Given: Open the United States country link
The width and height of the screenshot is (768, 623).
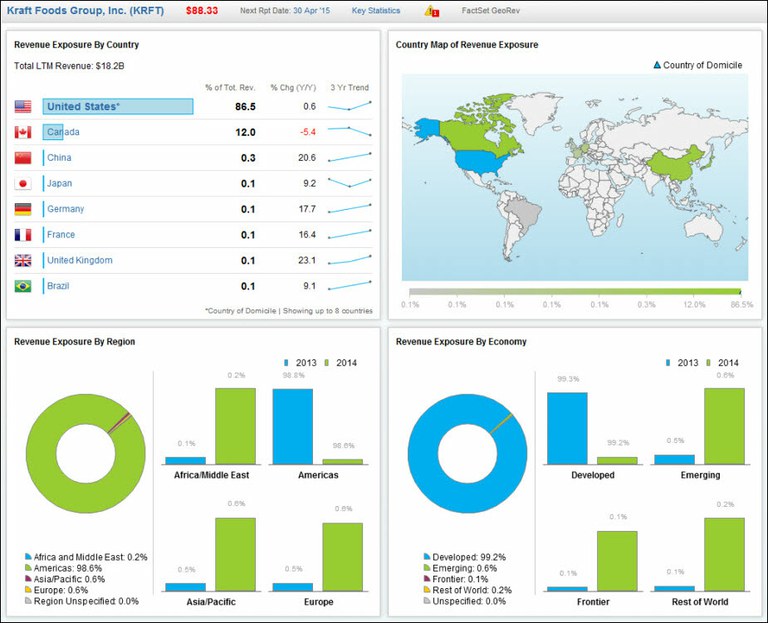Looking at the screenshot, I should point(83,106).
